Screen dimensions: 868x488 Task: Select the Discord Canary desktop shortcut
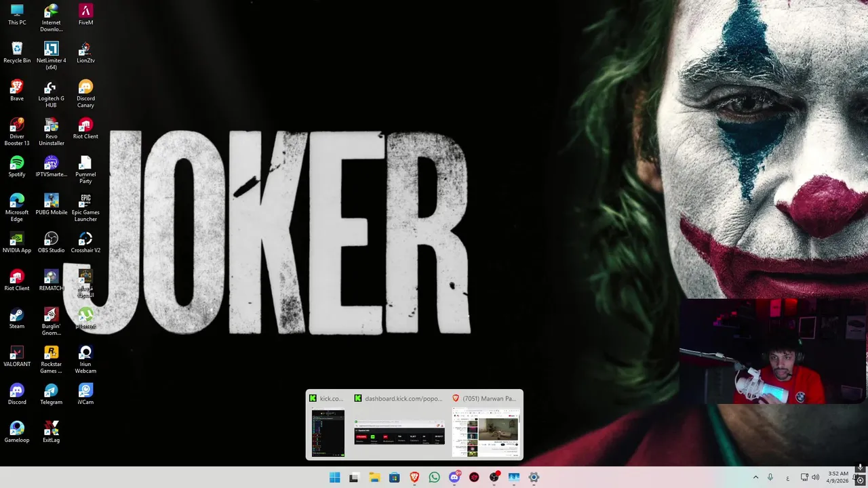click(x=85, y=94)
